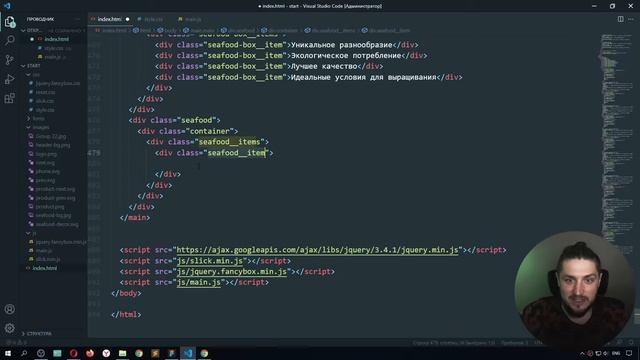Place cursor on the closing main tag line
640x360 pixels.
[135, 218]
